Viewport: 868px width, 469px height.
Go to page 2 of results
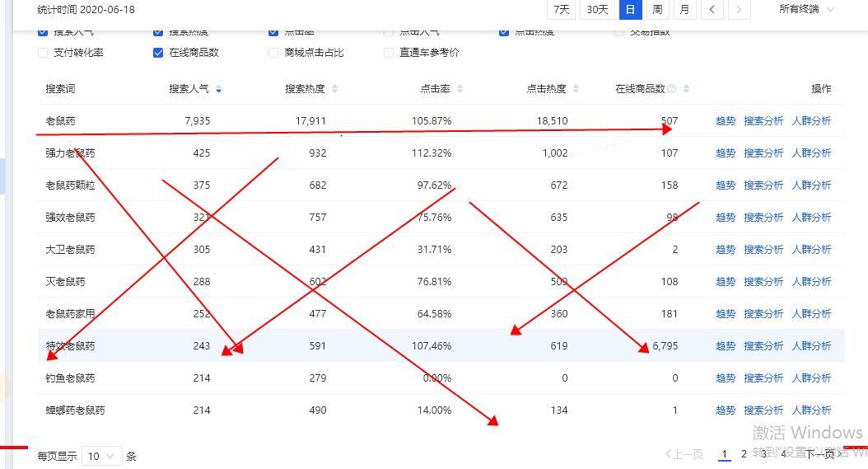coord(744,454)
